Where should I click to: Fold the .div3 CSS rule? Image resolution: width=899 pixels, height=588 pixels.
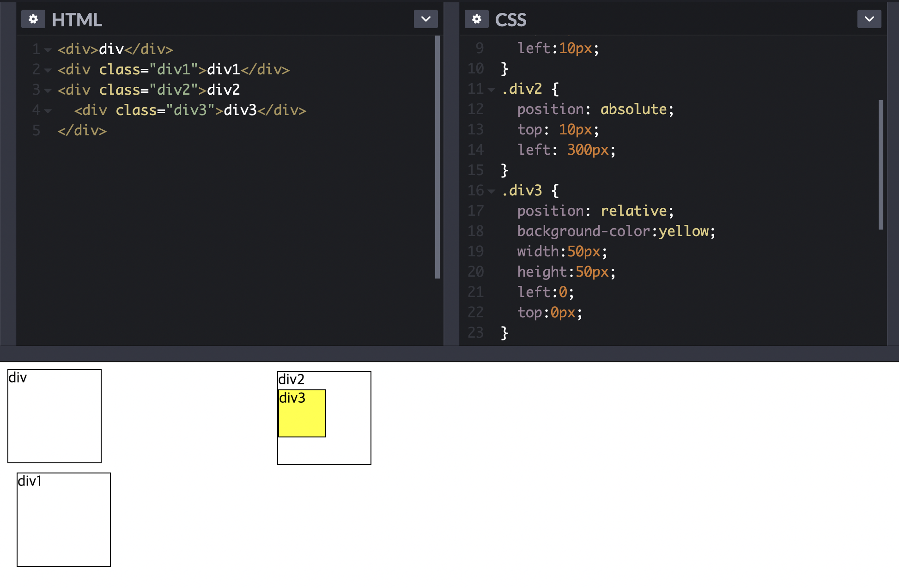[492, 191]
